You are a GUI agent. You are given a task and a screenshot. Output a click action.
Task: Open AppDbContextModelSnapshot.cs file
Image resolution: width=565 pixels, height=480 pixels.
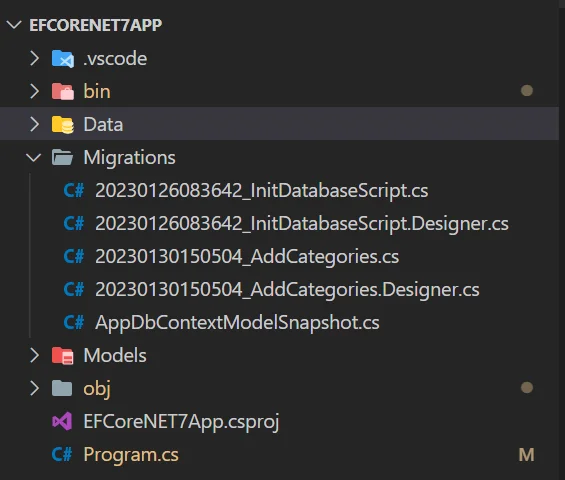[237, 323]
